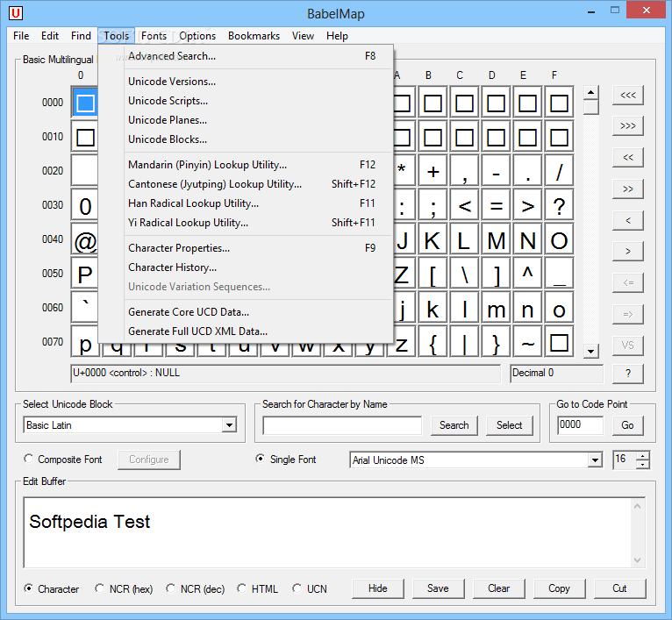Image resolution: width=672 pixels, height=620 pixels.
Task: Click the Copy button
Action: [x=560, y=588]
